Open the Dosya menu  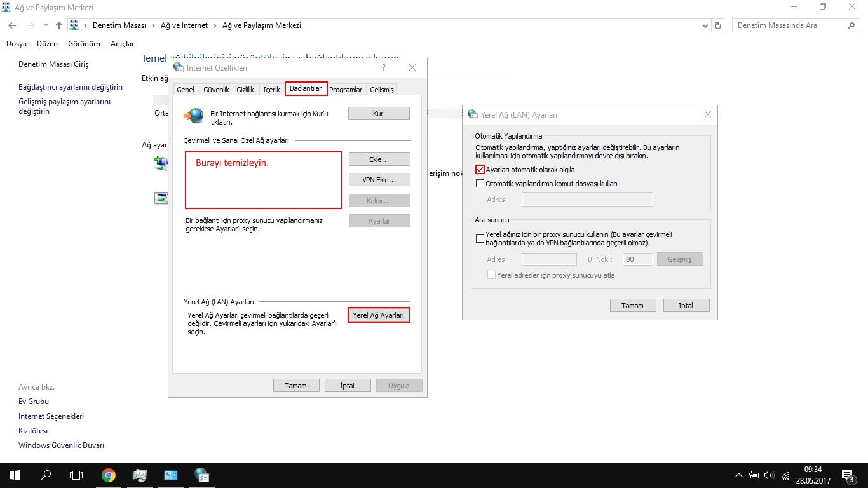[17, 44]
